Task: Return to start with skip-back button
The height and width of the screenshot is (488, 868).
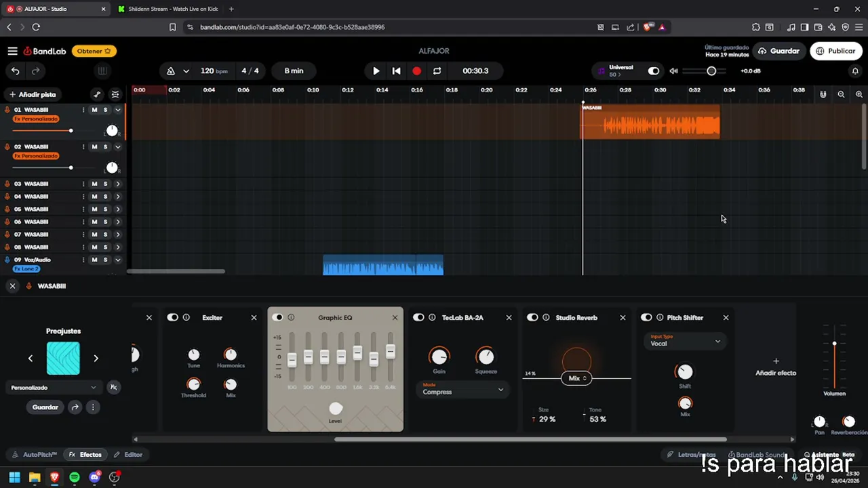Action: point(397,70)
